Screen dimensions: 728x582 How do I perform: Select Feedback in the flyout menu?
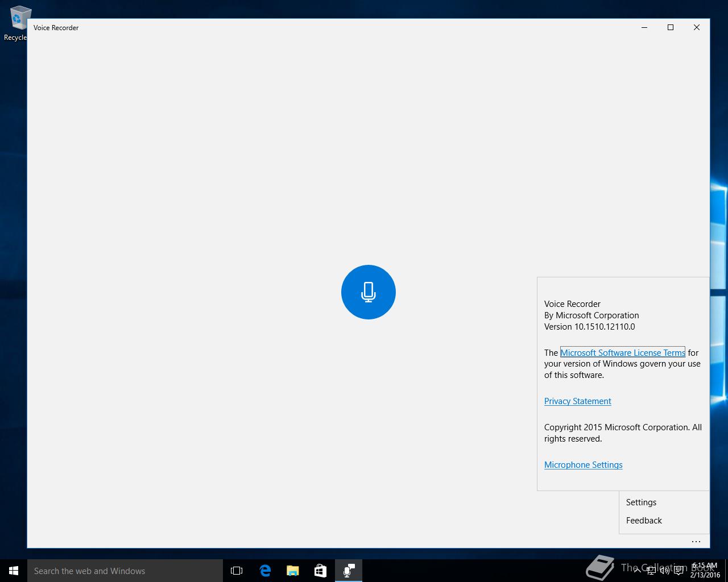(664, 521)
